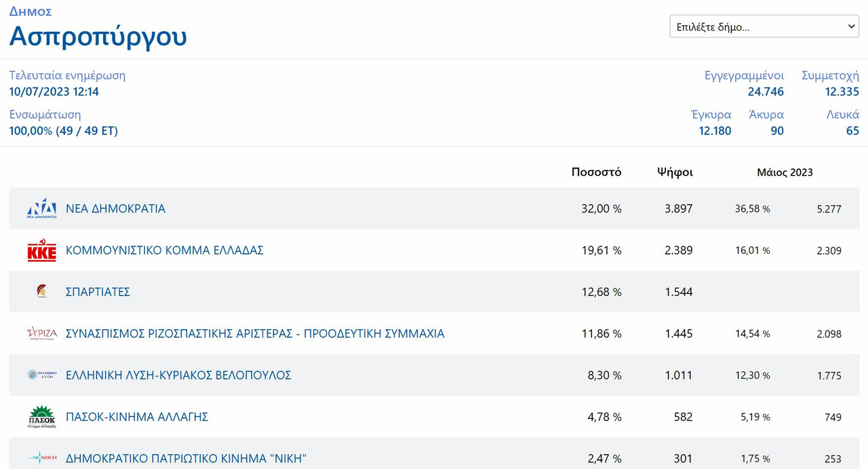Open the ΣΠΑΡΤΙΑΤΕΣ party link
The image size is (868, 469).
coord(98,292)
